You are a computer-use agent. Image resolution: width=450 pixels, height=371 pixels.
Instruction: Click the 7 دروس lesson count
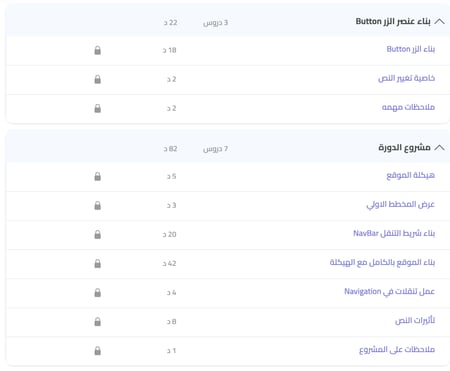tap(215, 149)
